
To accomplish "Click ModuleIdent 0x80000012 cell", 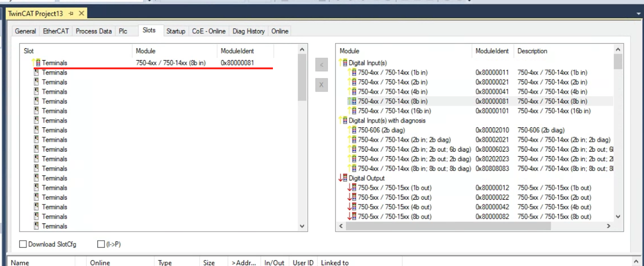I will tap(492, 188).
